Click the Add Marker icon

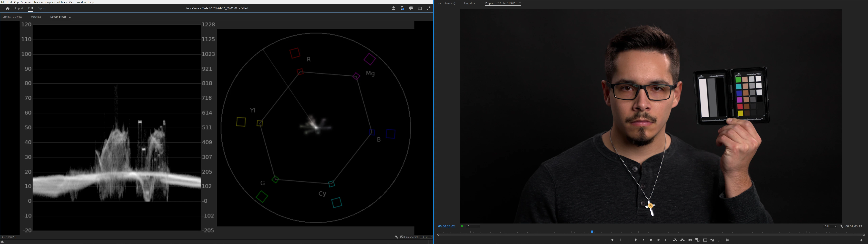pos(612,240)
